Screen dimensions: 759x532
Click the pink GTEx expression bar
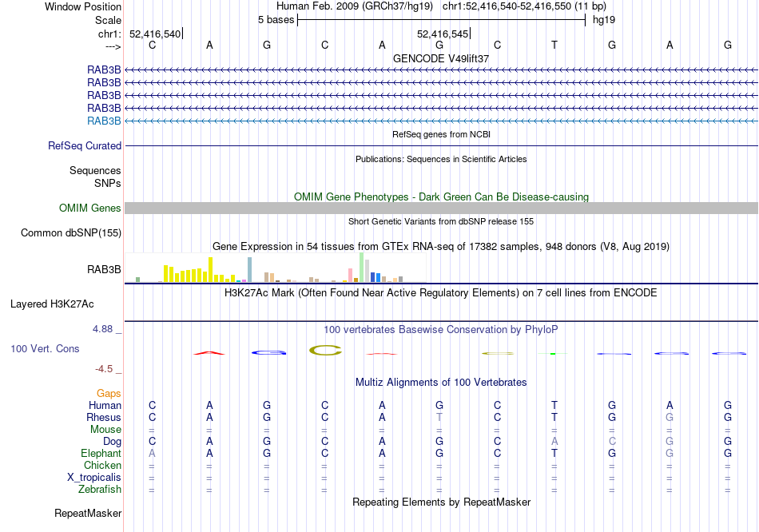pyautogui.click(x=351, y=275)
